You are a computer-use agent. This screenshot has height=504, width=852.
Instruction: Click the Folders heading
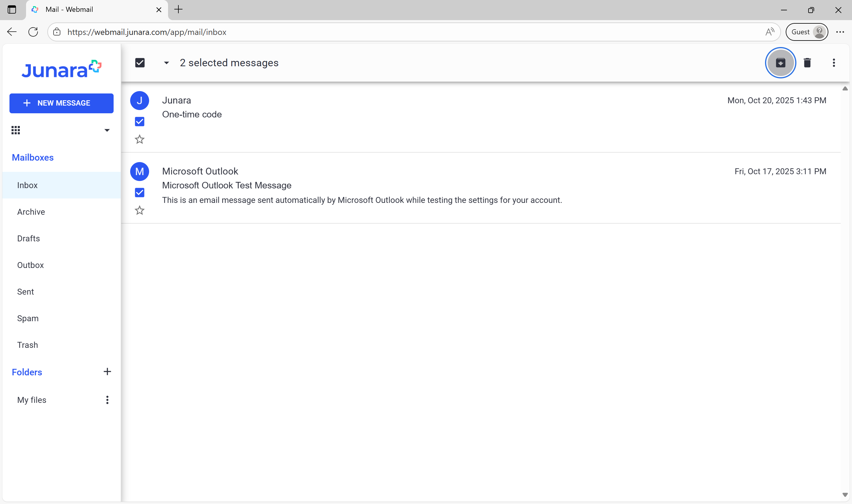click(27, 372)
